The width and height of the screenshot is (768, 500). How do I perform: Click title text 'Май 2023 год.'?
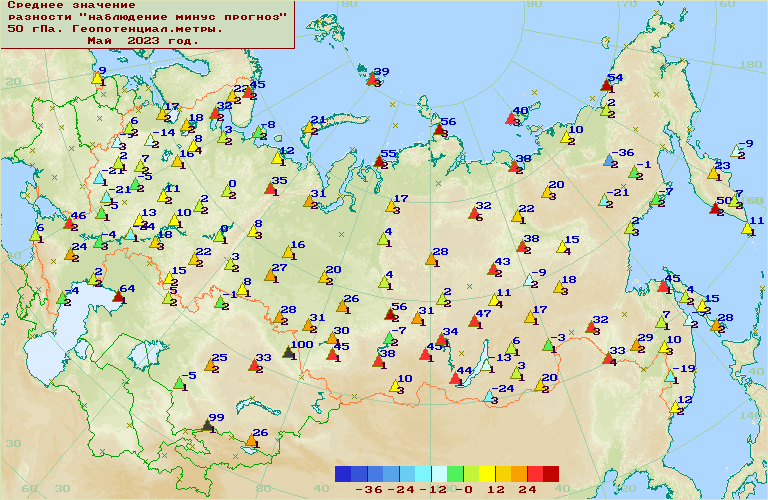pyautogui.click(x=143, y=41)
